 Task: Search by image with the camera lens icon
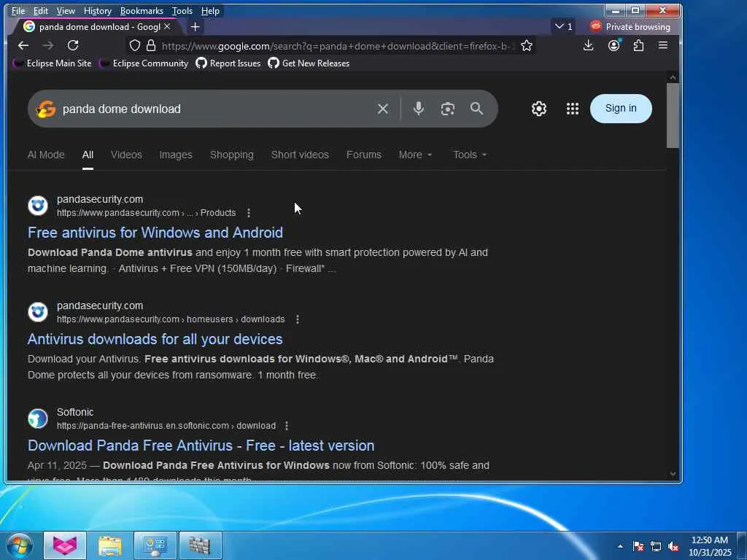[447, 109]
